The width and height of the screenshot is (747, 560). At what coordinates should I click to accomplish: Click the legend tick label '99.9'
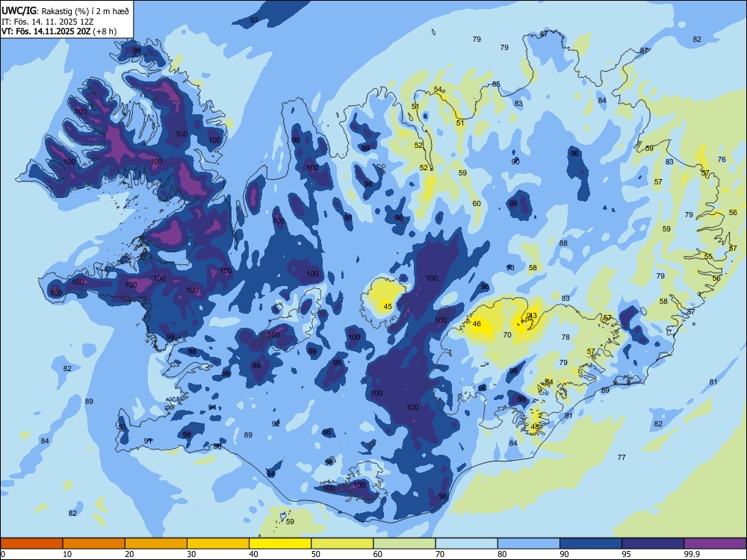coord(691,554)
